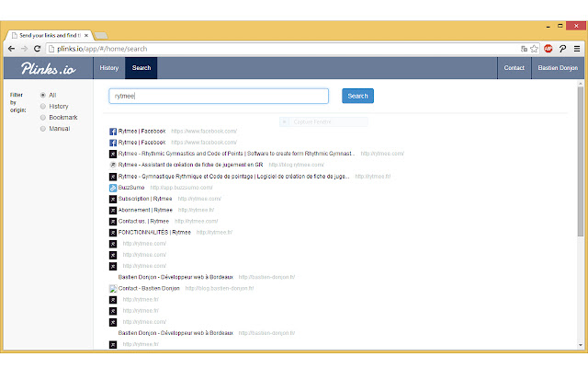Click the browser forward arrow
The image size is (588, 368).
(x=25, y=49)
